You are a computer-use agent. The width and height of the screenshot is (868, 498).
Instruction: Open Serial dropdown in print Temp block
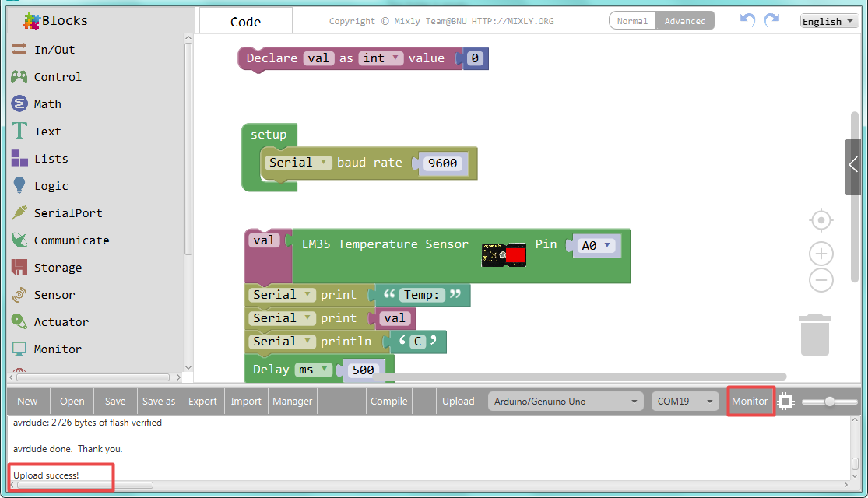click(282, 295)
